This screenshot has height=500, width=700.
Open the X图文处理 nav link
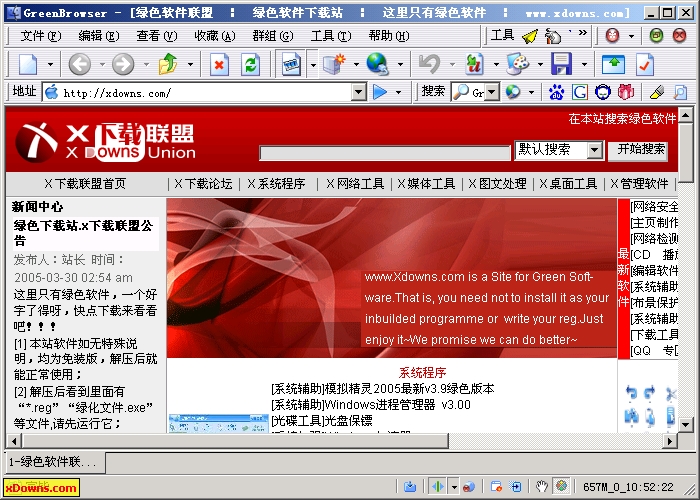497,183
